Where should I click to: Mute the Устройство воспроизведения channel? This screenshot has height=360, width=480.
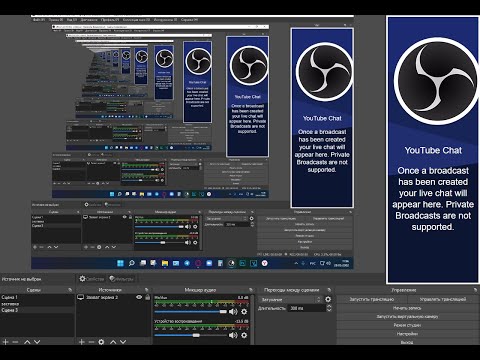[x=233, y=335]
